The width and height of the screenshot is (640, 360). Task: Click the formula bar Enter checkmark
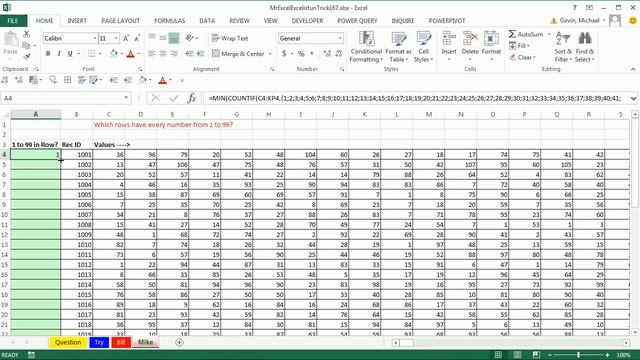coord(174,98)
